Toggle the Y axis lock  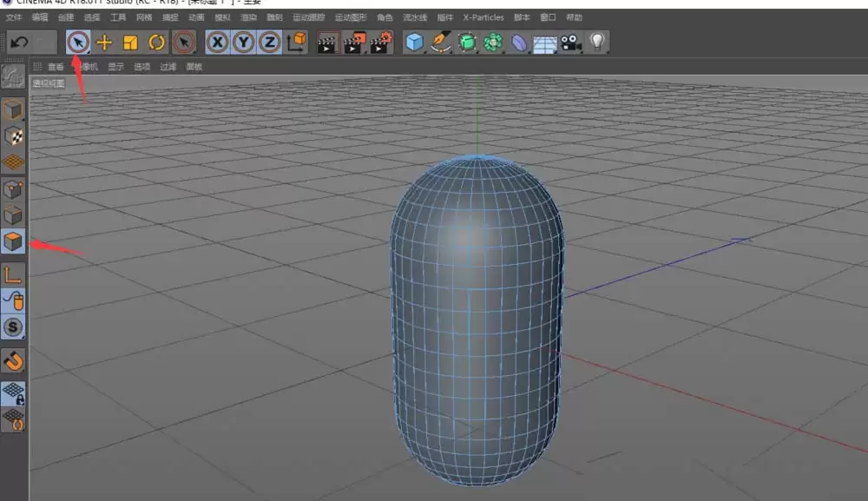coord(243,42)
